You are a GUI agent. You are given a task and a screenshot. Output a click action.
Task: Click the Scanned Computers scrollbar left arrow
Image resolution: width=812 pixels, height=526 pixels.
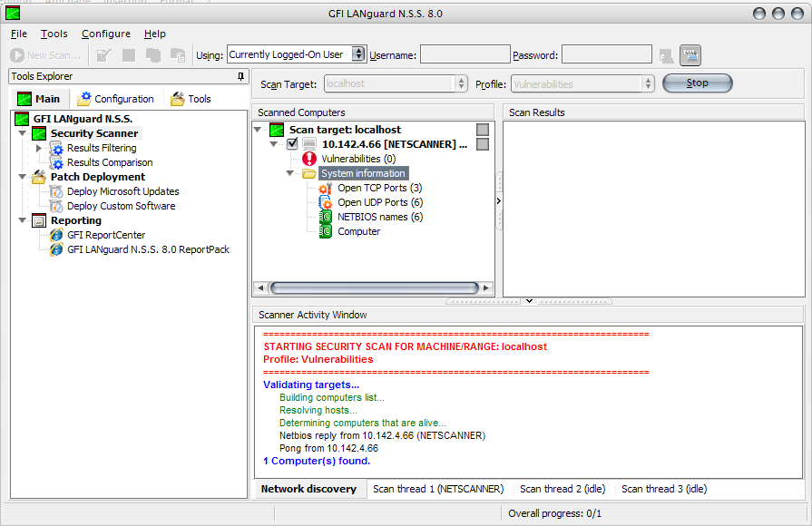pos(260,287)
